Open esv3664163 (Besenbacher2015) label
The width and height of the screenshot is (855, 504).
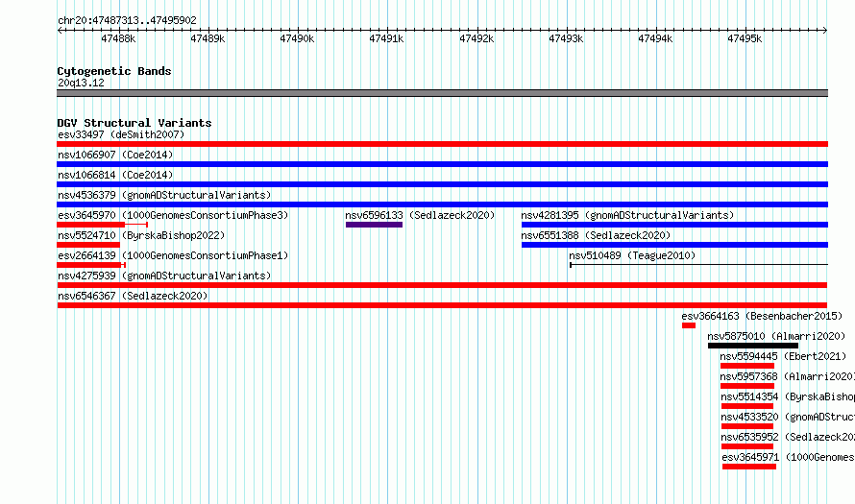(x=762, y=316)
